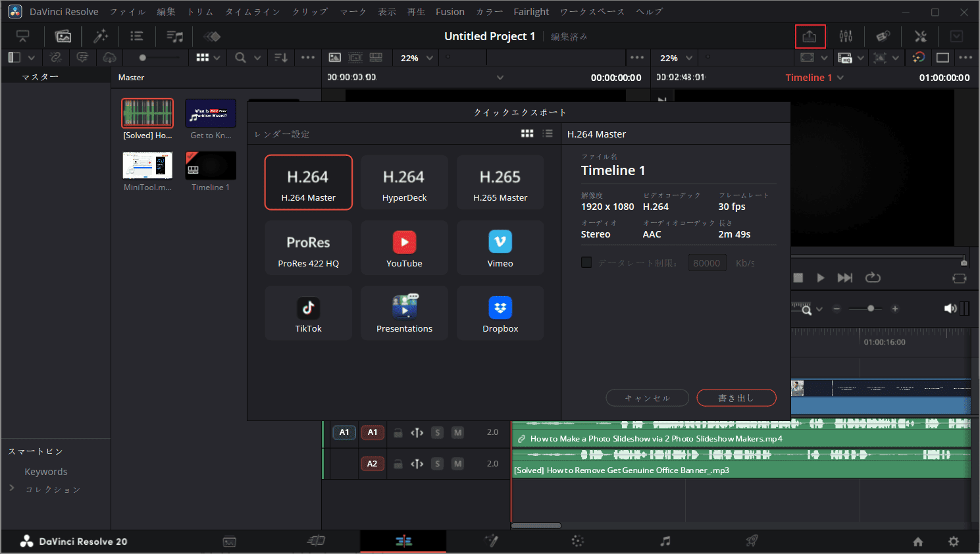Open the Cut page
The width and height of the screenshot is (980, 554).
point(316,541)
